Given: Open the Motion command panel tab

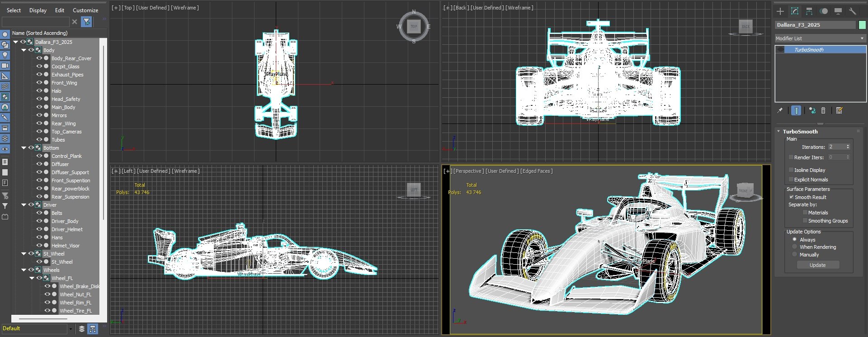Looking at the screenshot, I should 824,11.
